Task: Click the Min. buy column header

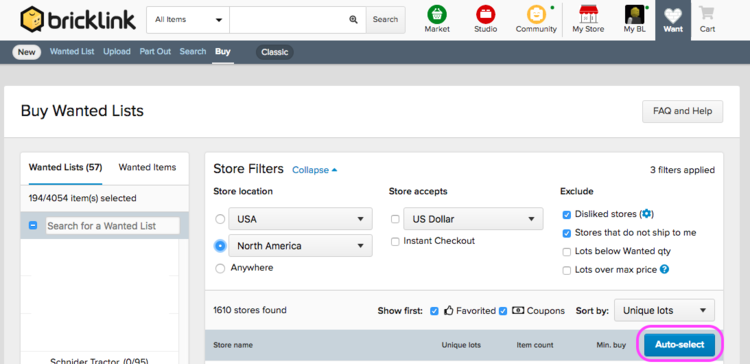Action: point(611,345)
